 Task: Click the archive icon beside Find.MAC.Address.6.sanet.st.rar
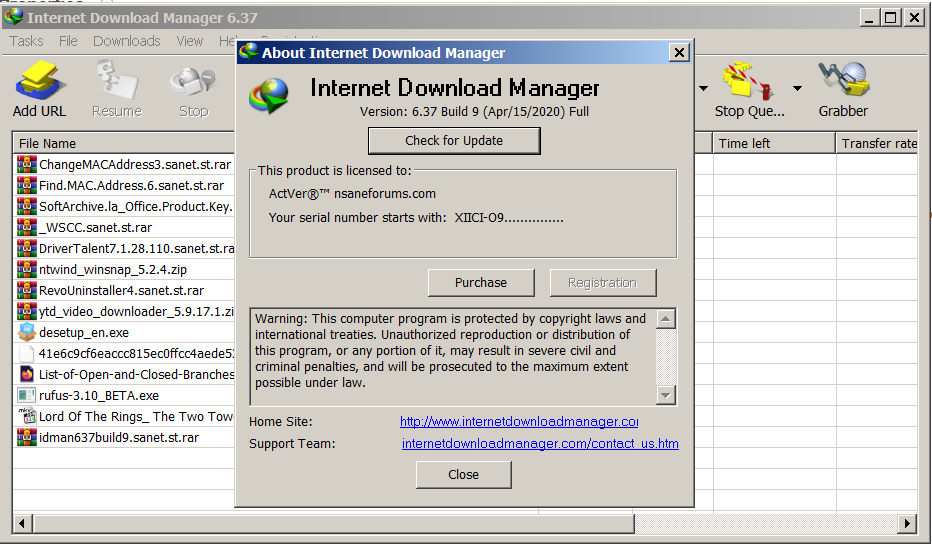[x=27, y=185]
